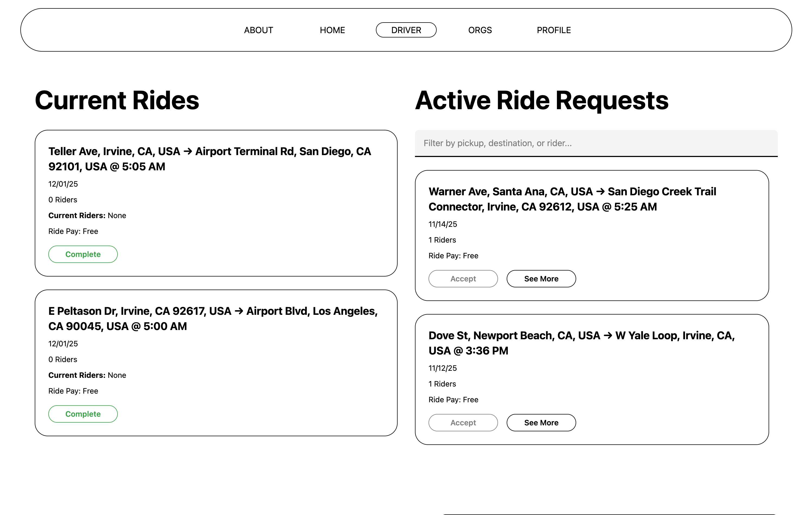Select the DRIVER nav tab
Screen dimensions: 812x515
pyautogui.click(x=406, y=30)
